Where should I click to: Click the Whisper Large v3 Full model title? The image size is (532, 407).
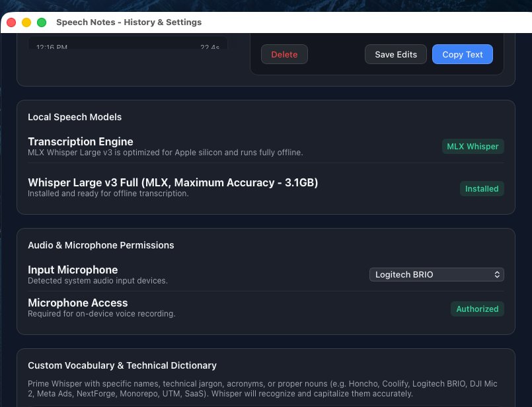click(x=173, y=182)
